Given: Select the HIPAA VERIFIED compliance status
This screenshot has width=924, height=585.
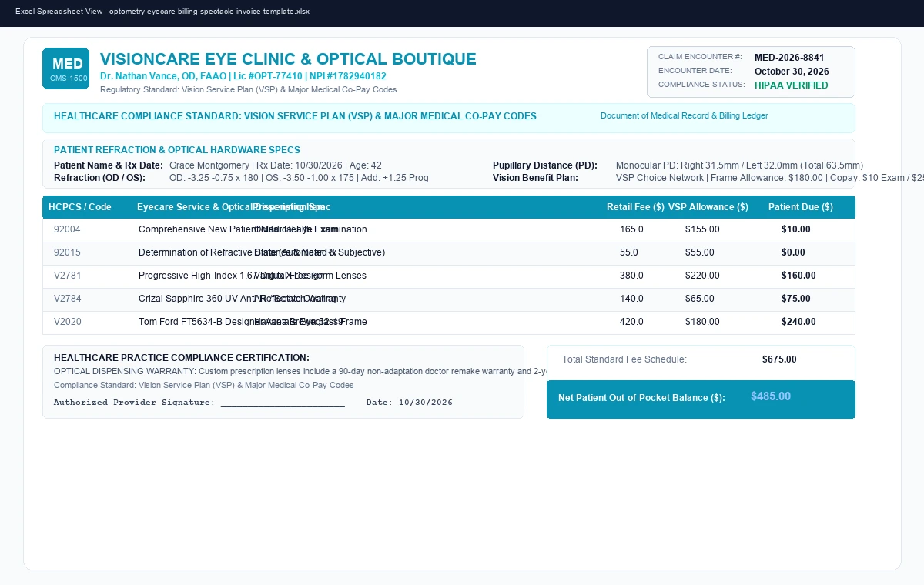Looking at the screenshot, I should point(792,85).
